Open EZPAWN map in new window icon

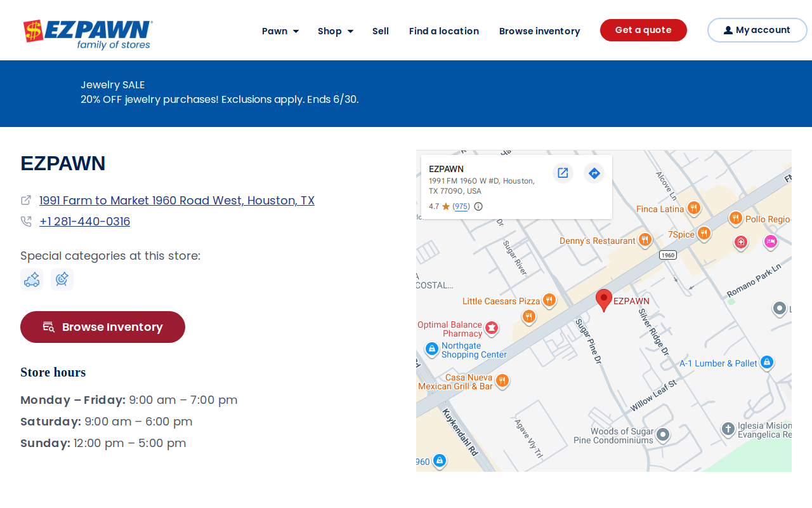[x=563, y=173]
